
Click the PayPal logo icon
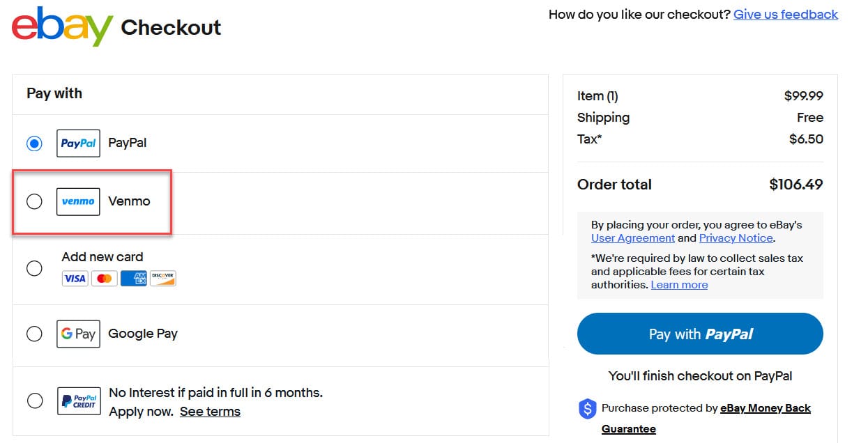(x=78, y=143)
